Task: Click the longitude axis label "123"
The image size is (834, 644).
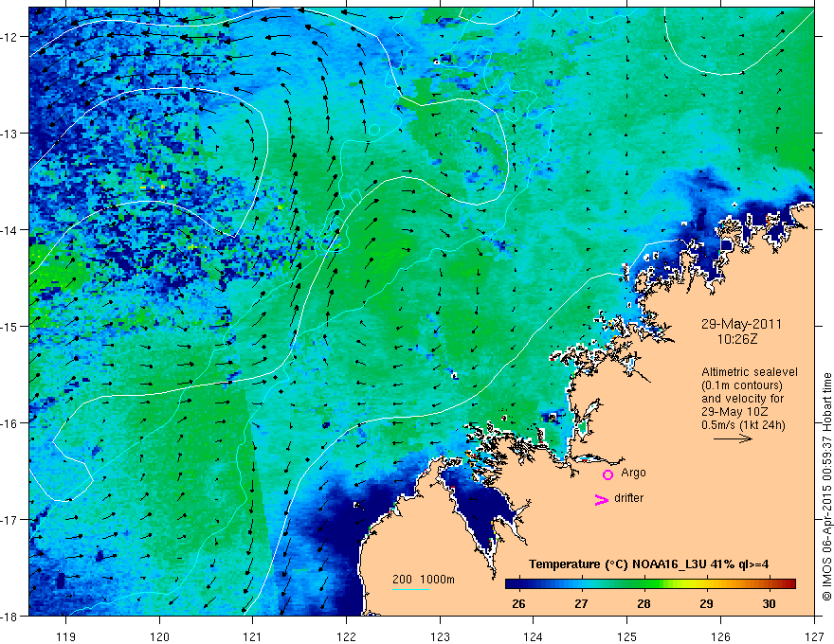Action: pyautogui.click(x=440, y=636)
